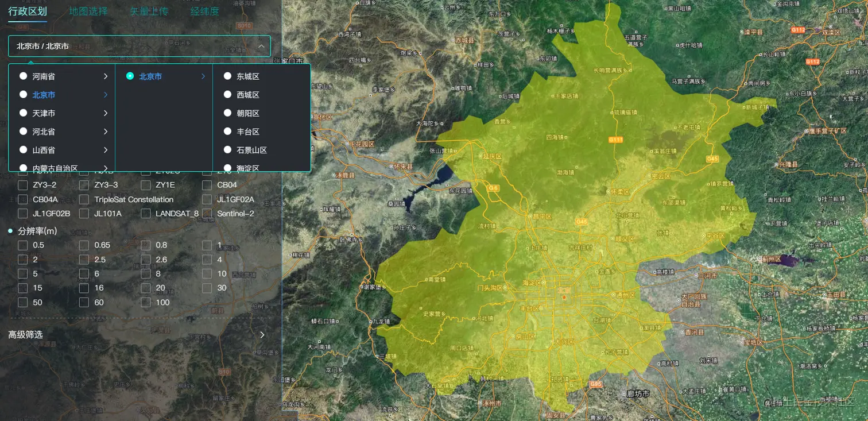Screen dimensions: 868x421
Task: Tick the 0.5 m resolution checkbox
Action: tap(23, 245)
